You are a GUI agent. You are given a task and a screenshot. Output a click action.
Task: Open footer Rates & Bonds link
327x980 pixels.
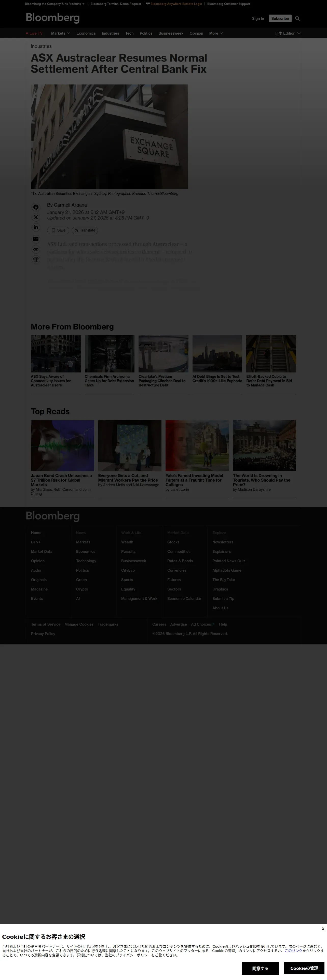pyautogui.click(x=180, y=561)
